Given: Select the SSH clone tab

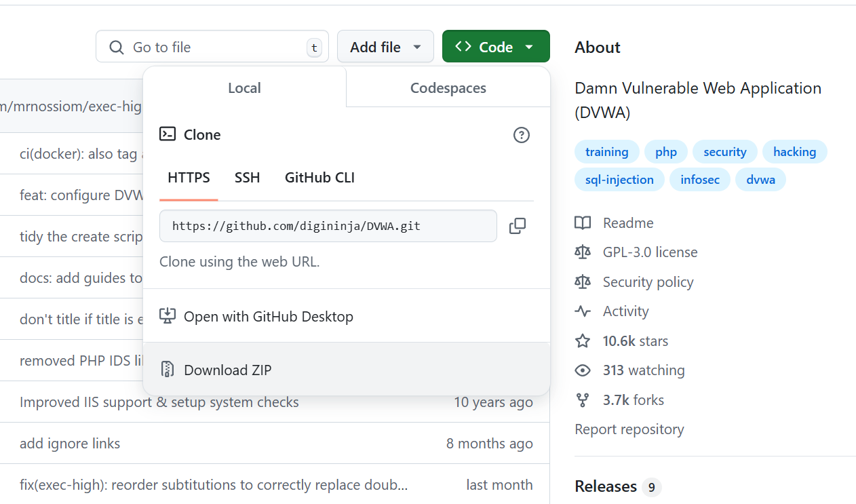Looking at the screenshot, I should [248, 178].
